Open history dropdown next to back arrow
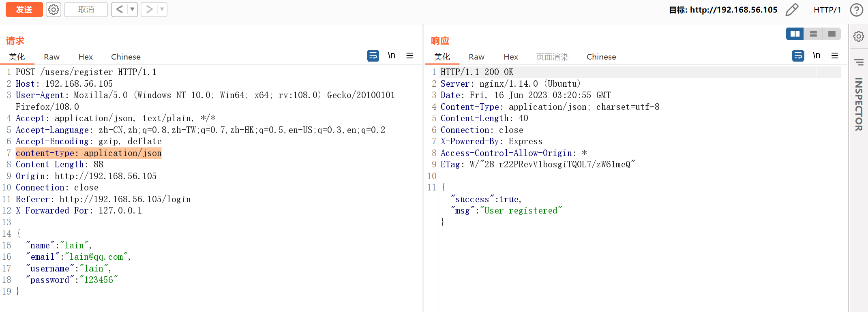The image size is (868, 312). pos(132,9)
